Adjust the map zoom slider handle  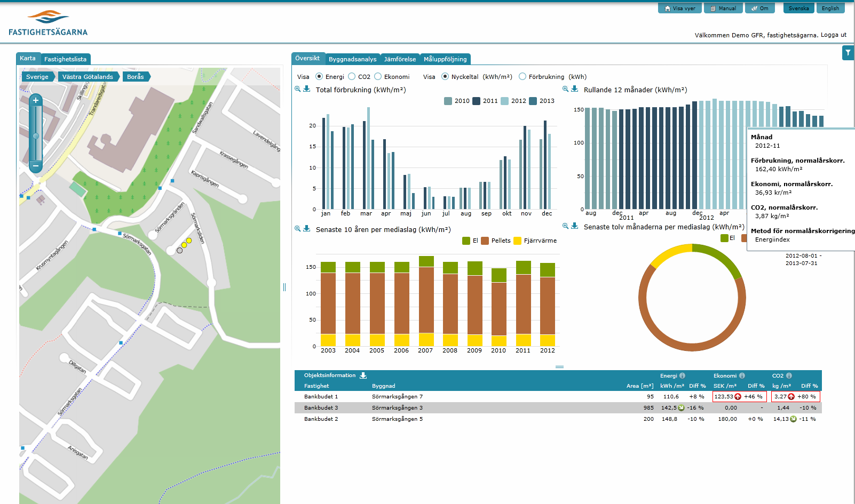click(x=36, y=136)
